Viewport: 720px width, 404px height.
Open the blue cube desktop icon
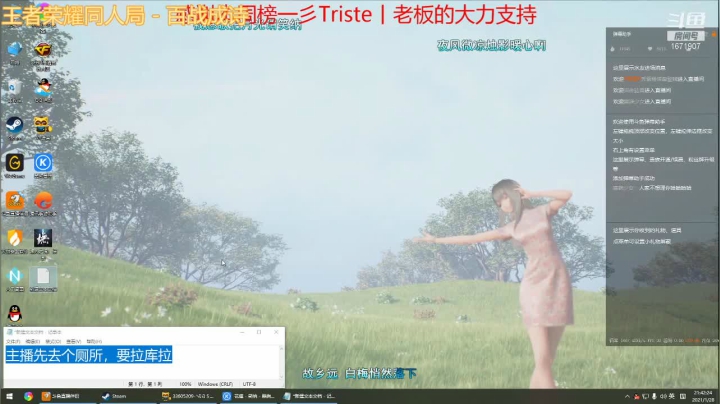pos(15,50)
